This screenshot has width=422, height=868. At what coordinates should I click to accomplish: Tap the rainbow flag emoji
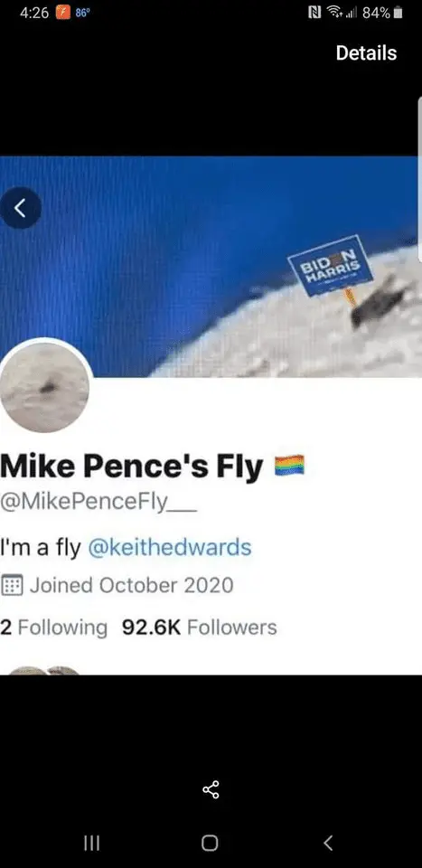coord(289,466)
